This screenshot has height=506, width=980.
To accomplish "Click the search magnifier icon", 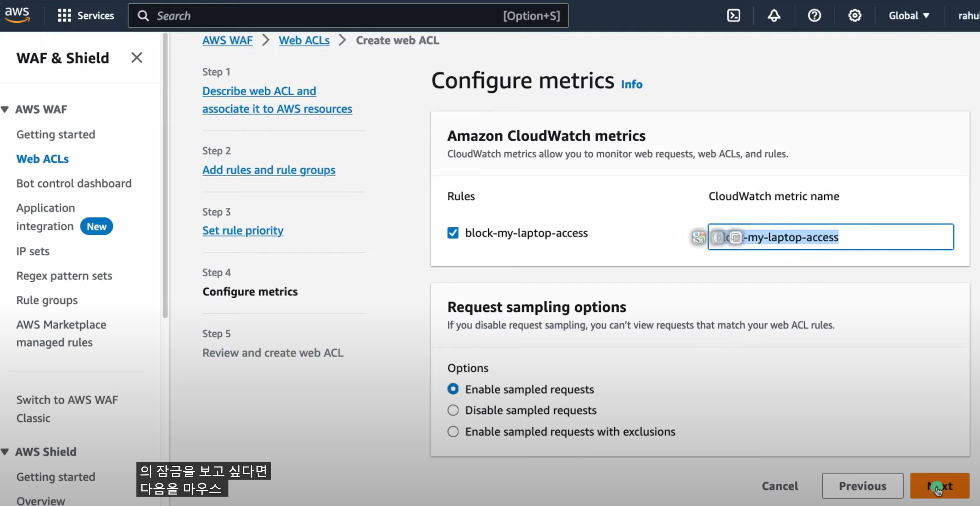I will pos(143,16).
